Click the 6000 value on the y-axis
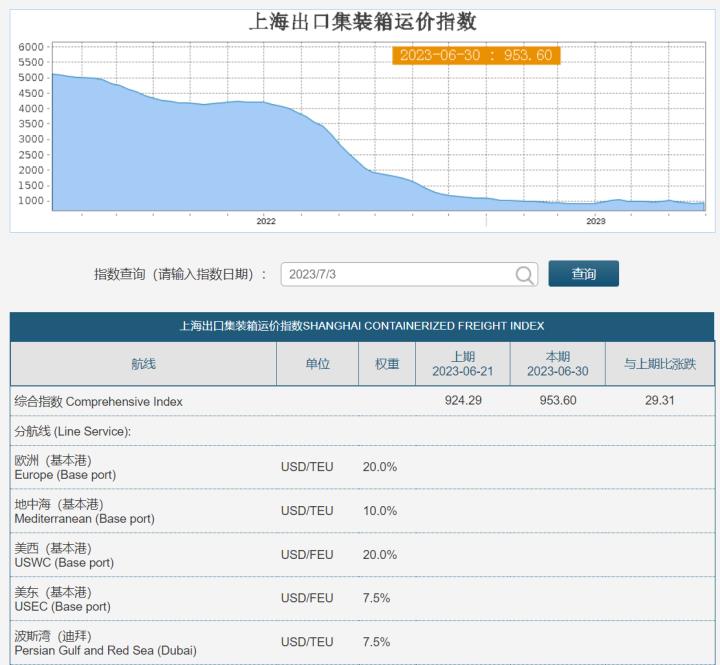This screenshot has width=720, height=665. click(31, 47)
